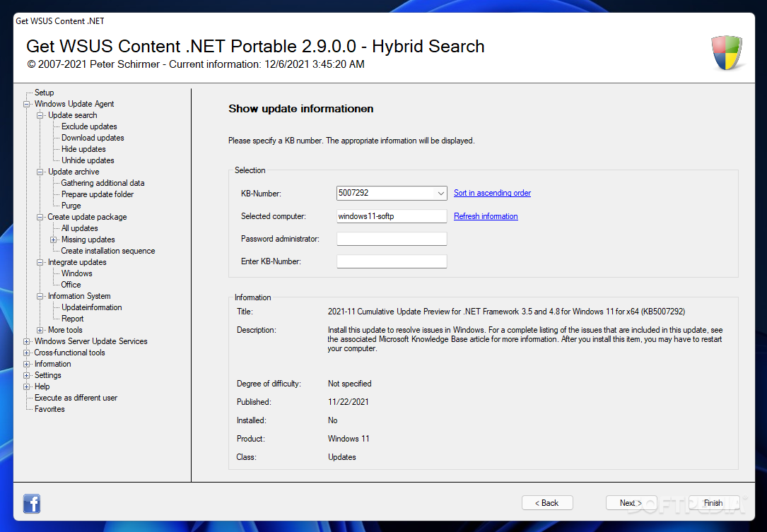Collapse the Create update package node
The height and width of the screenshot is (532, 767).
tap(40, 217)
